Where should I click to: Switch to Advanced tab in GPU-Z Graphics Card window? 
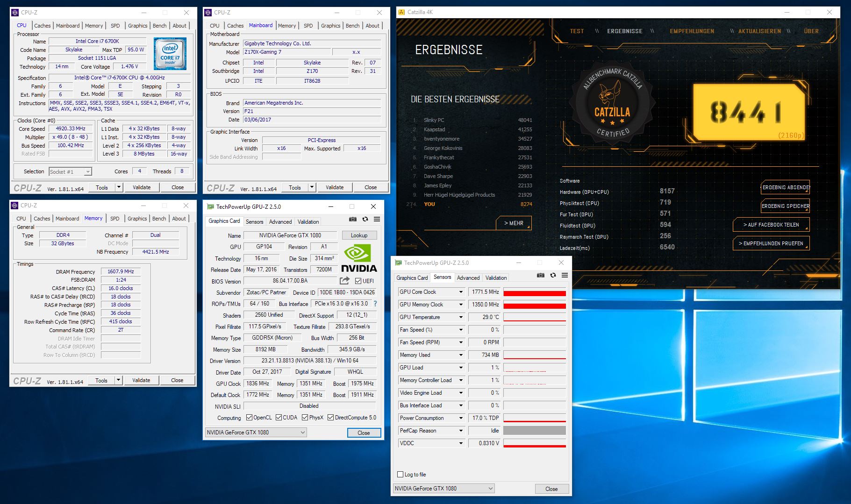coord(280,222)
